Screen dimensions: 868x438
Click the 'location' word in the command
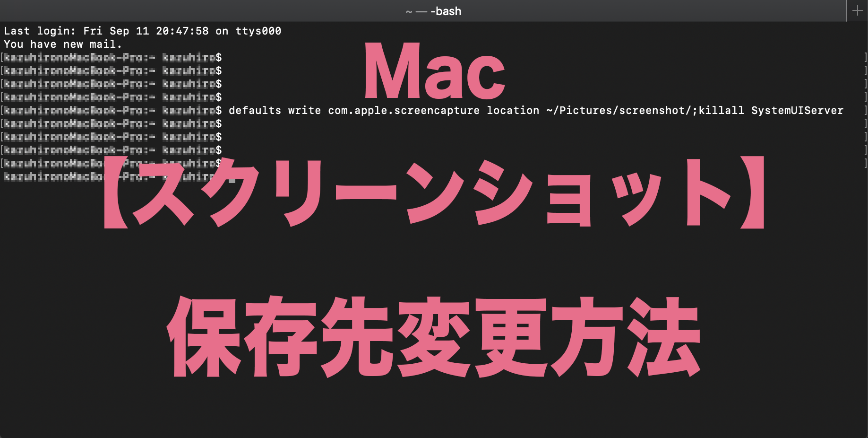pos(513,110)
